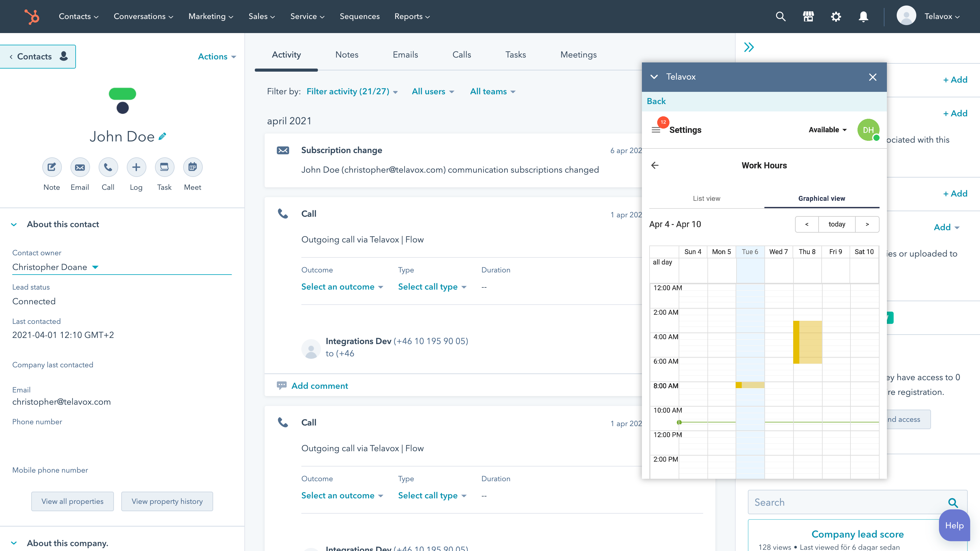
Task: Open the Marketplace icon in top bar
Action: click(x=808, y=16)
